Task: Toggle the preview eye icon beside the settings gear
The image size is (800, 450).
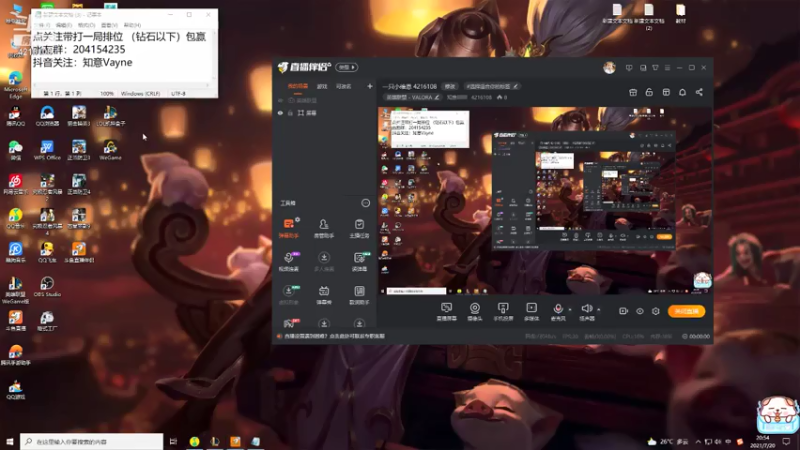Action: pyautogui.click(x=639, y=311)
